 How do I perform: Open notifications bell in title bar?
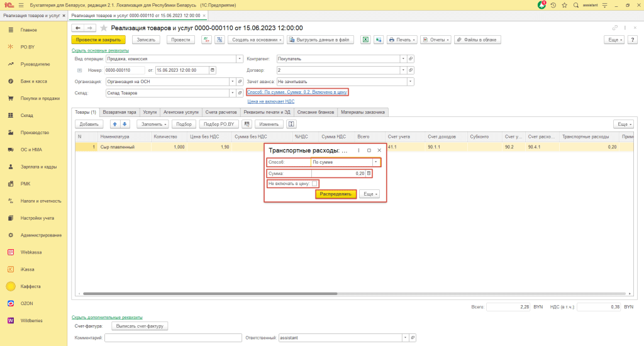click(x=541, y=5)
